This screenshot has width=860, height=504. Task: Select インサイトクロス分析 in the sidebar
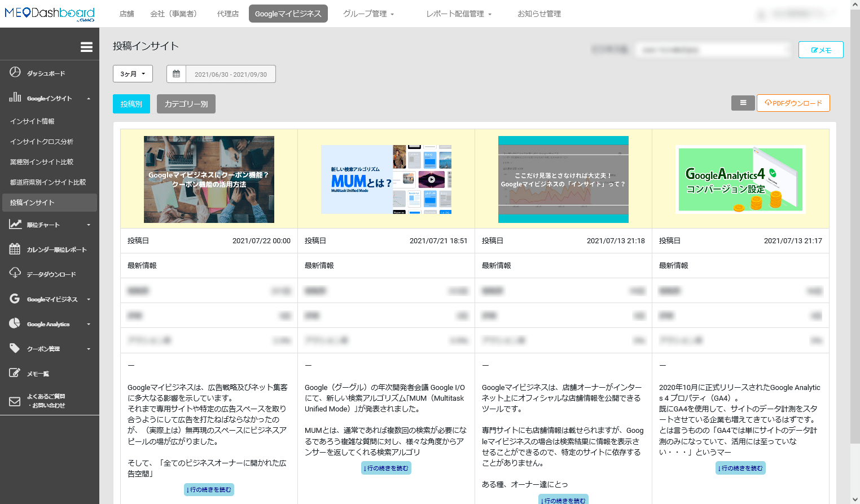coord(42,142)
